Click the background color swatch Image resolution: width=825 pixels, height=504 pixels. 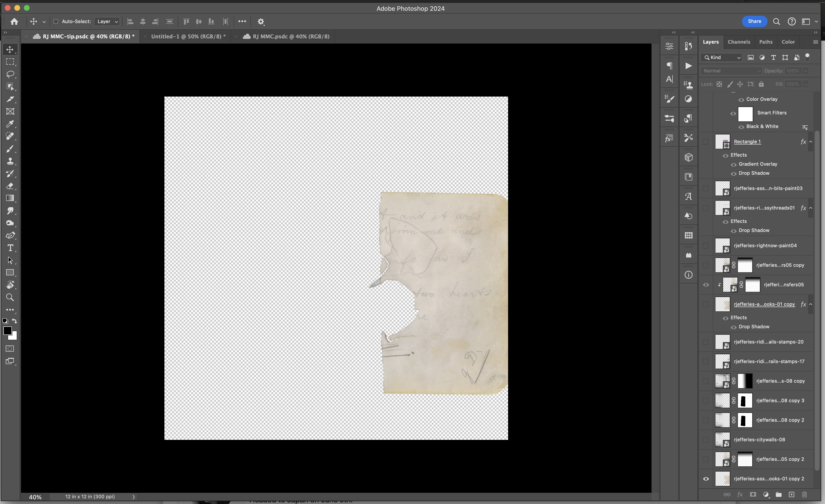(x=14, y=337)
